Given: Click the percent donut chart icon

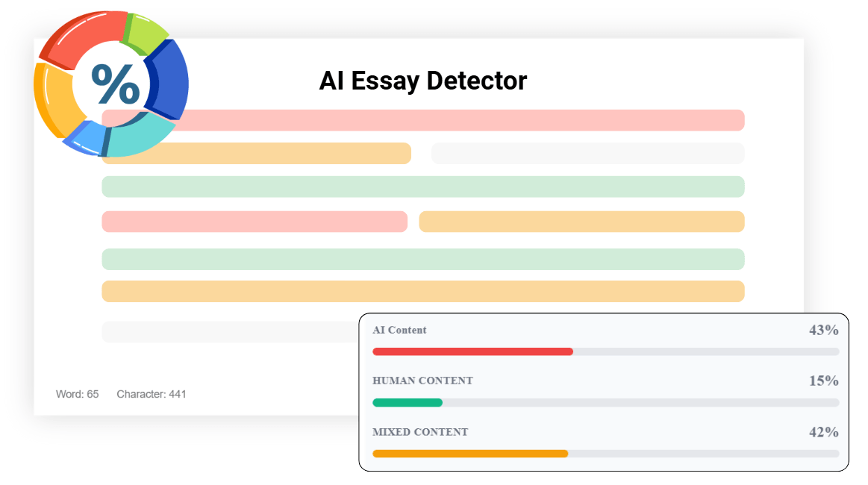Looking at the screenshot, I should (x=111, y=84).
